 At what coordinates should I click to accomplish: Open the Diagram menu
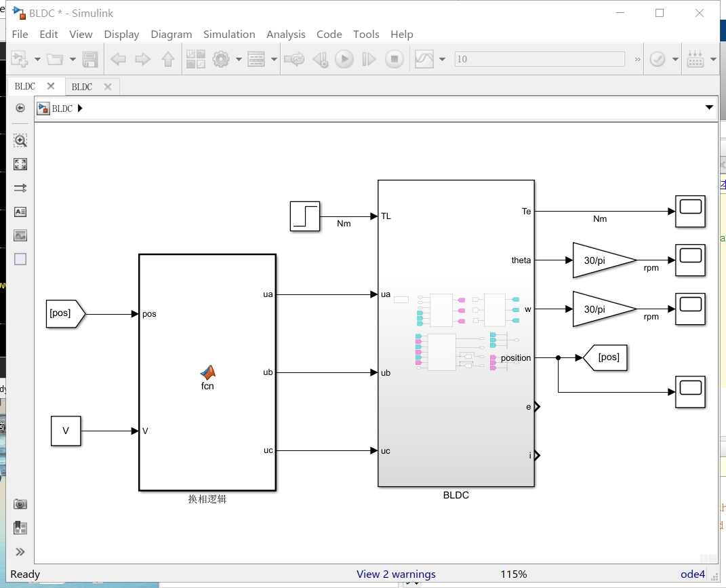[x=172, y=35]
